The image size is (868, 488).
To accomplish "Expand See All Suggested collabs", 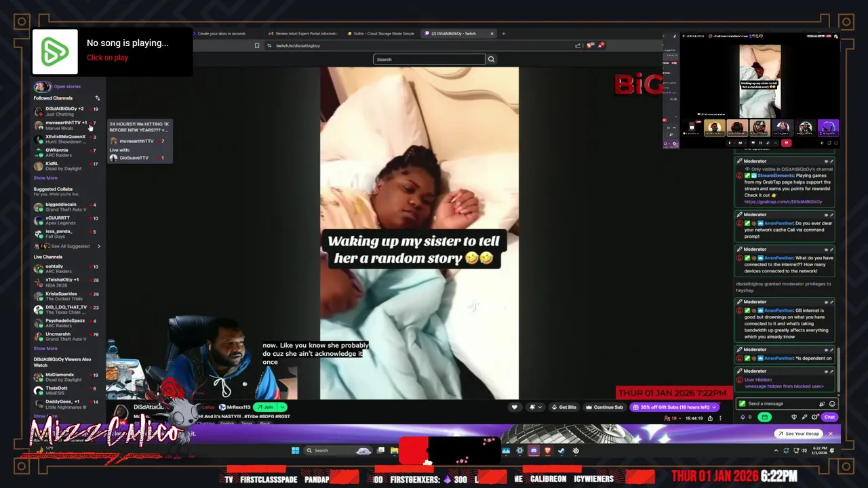I will (x=68, y=246).
